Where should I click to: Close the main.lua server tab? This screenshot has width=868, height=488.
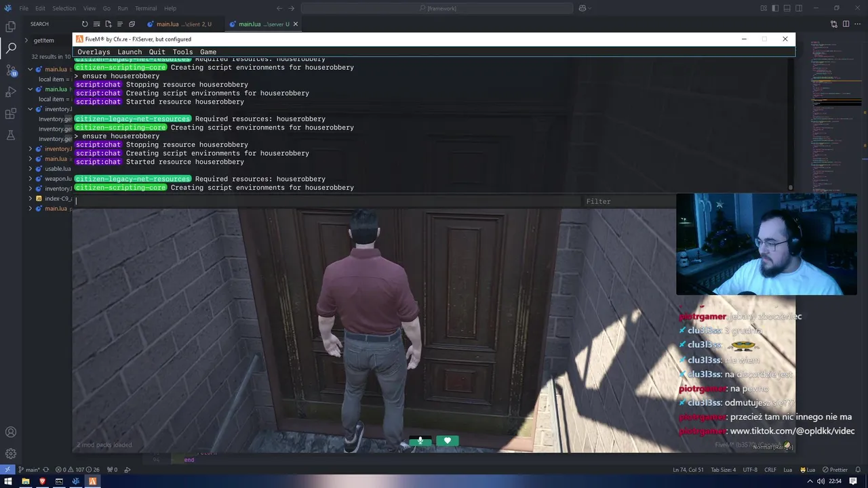click(x=296, y=24)
